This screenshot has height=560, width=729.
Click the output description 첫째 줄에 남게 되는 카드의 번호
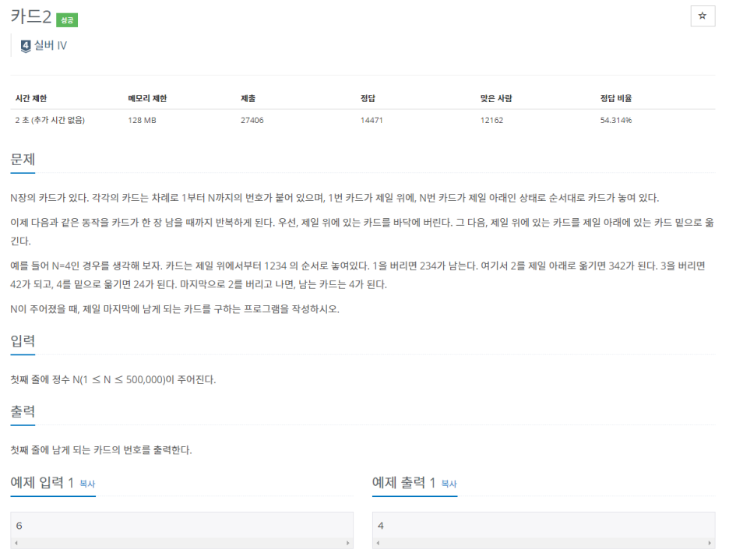[101, 450]
